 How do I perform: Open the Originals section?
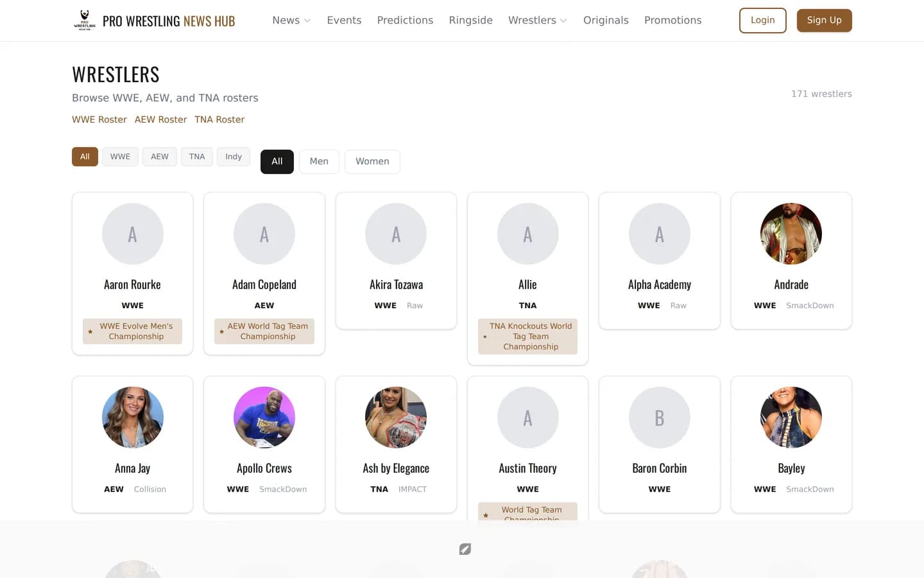point(606,21)
